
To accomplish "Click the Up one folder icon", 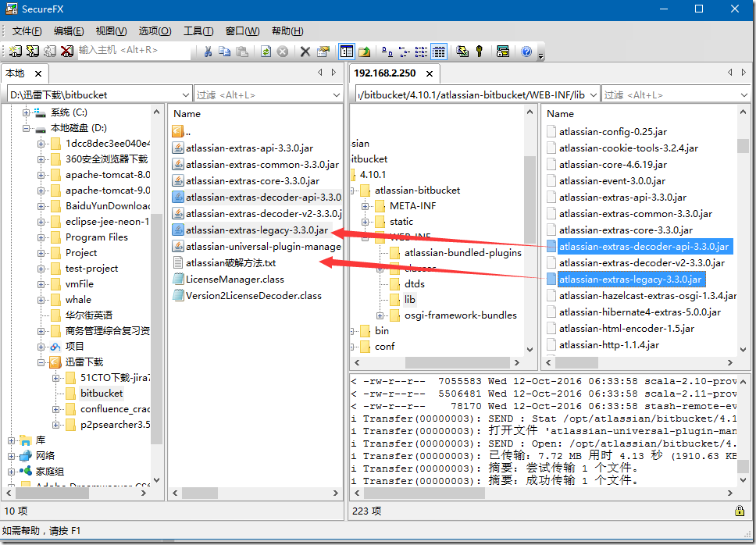I will point(365,52).
